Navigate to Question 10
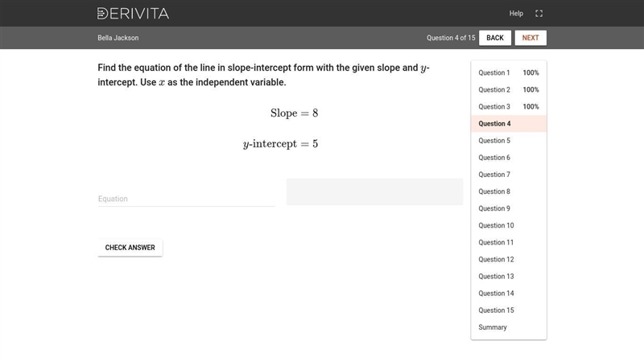644x362 pixels. [509, 225]
